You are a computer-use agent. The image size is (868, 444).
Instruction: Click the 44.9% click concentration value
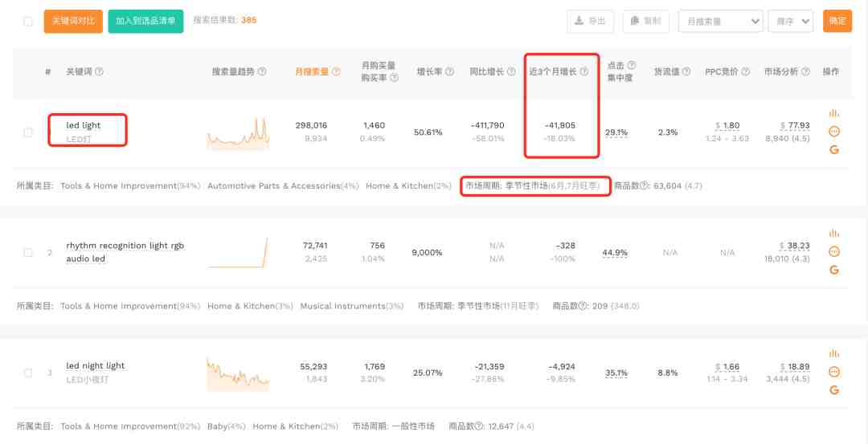pos(615,253)
